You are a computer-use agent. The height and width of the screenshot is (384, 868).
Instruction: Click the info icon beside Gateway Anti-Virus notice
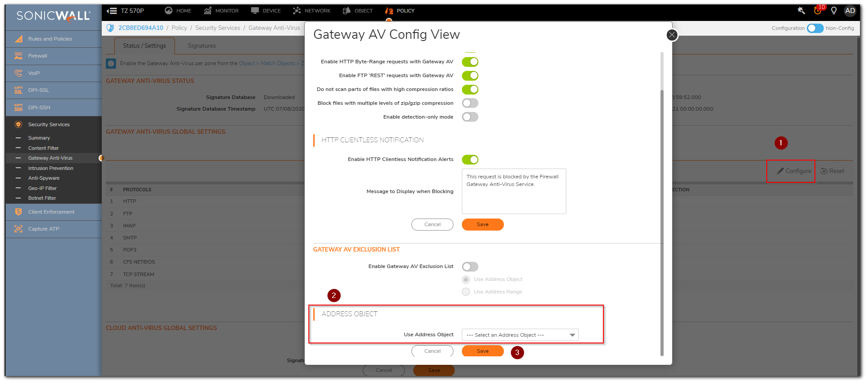tap(111, 63)
